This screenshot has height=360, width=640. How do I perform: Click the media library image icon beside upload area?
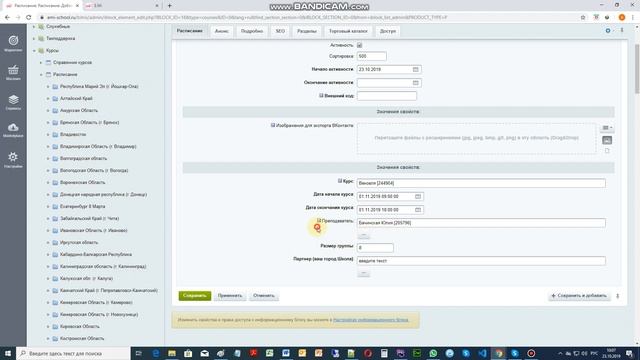click(x=607, y=140)
